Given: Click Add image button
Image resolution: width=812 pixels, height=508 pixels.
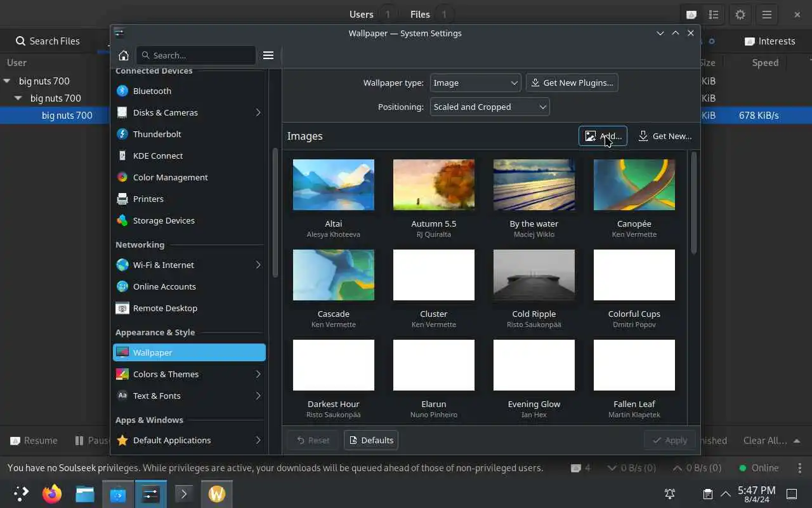Looking at the screenshot, I should click(x=603, y=136).
